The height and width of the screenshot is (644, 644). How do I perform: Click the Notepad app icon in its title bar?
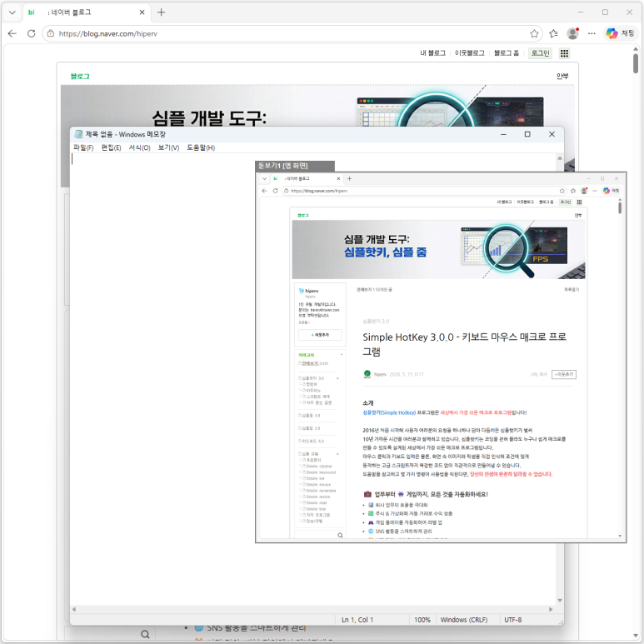(x=78, y=134)
